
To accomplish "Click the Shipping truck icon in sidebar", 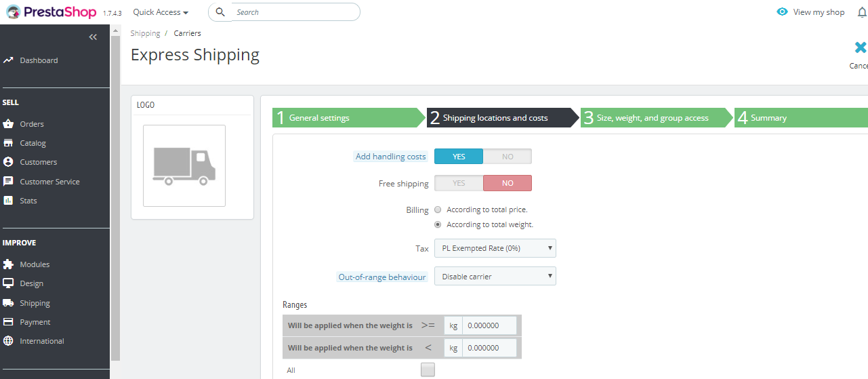I will point(8,303).
